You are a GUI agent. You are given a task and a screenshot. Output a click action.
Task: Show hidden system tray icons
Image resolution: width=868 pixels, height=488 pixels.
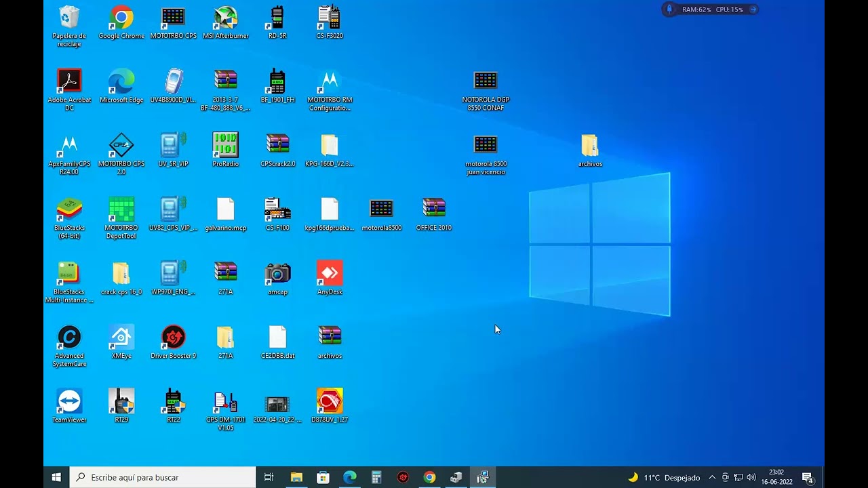(x=712, y=477)
